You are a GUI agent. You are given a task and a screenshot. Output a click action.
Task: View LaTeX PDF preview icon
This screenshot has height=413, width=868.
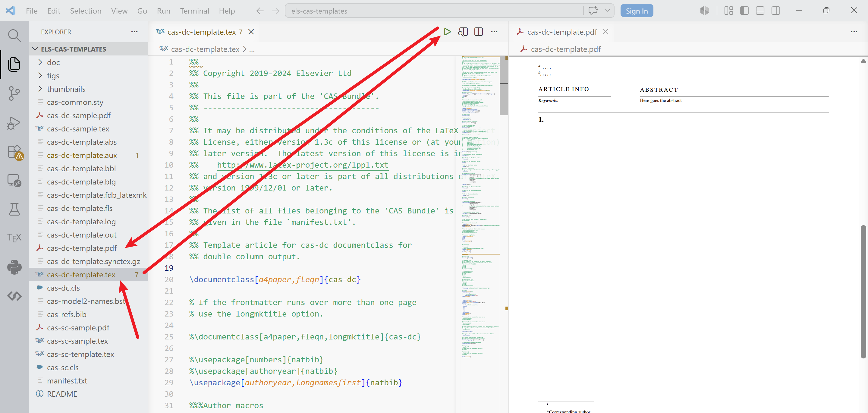point(463,32)
